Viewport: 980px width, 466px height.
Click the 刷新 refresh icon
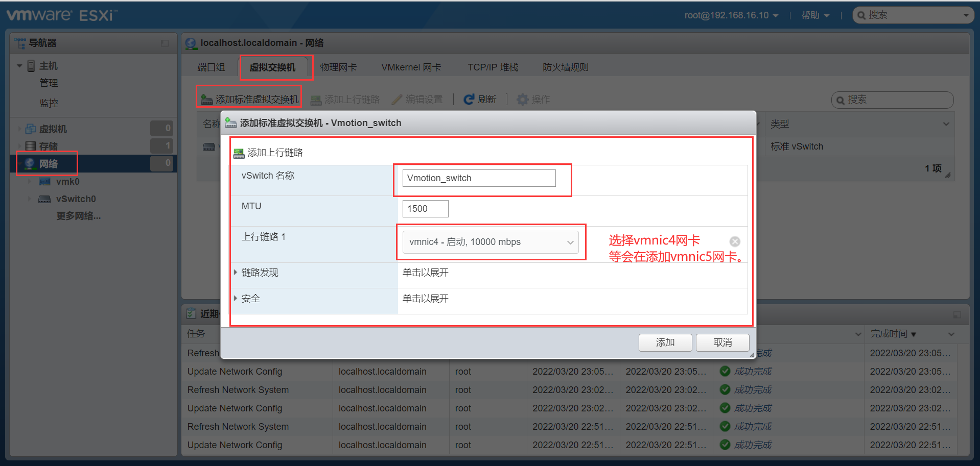[x=469, y=99]
